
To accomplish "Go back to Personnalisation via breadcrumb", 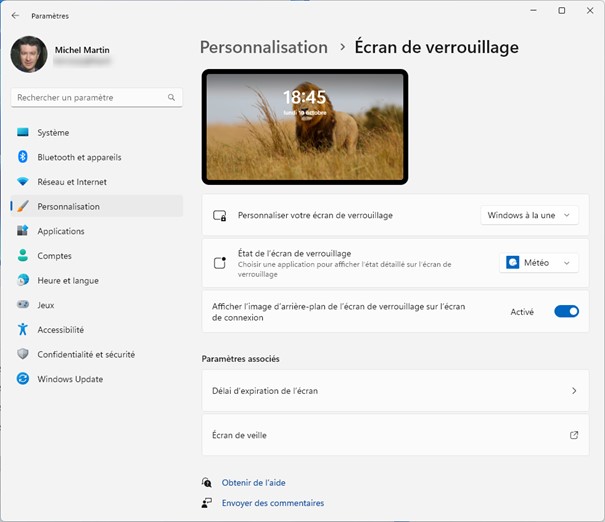I will (264, 47).
